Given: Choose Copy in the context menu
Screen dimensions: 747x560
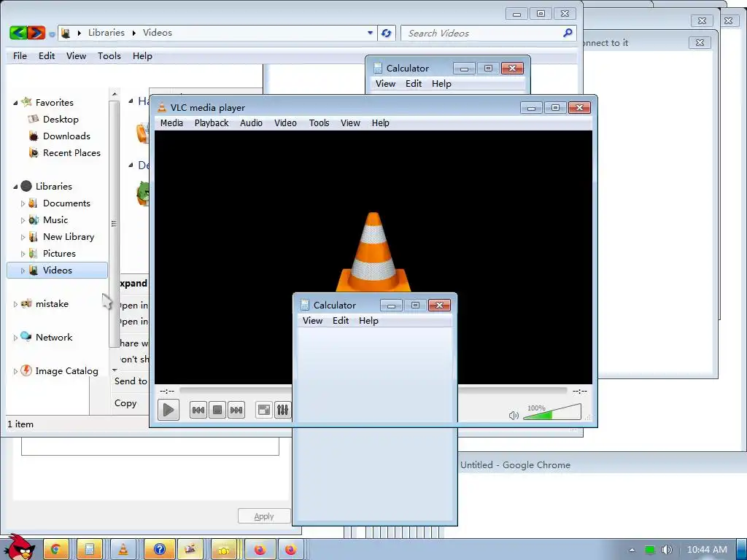Looking at the screenshot, I should 125,402.
